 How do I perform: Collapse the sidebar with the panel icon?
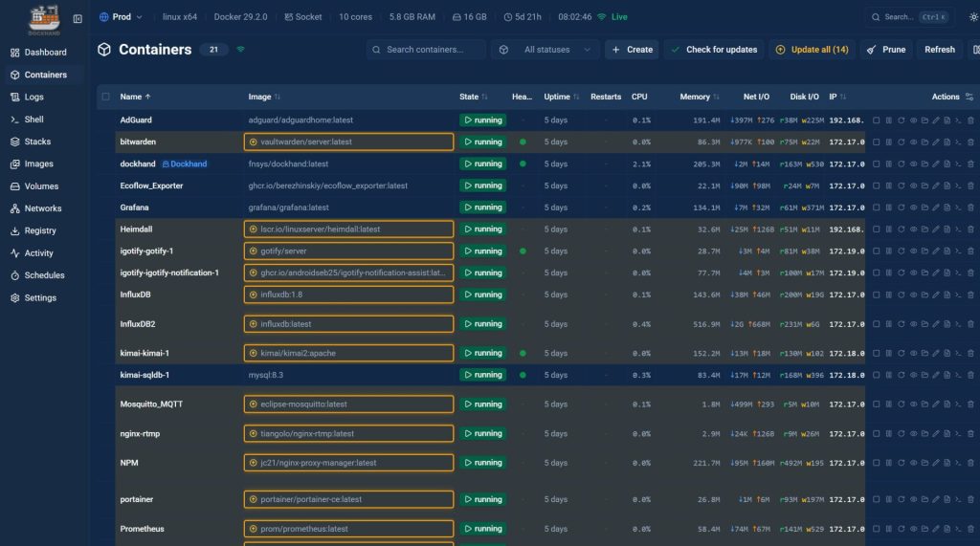click(78, 19)
